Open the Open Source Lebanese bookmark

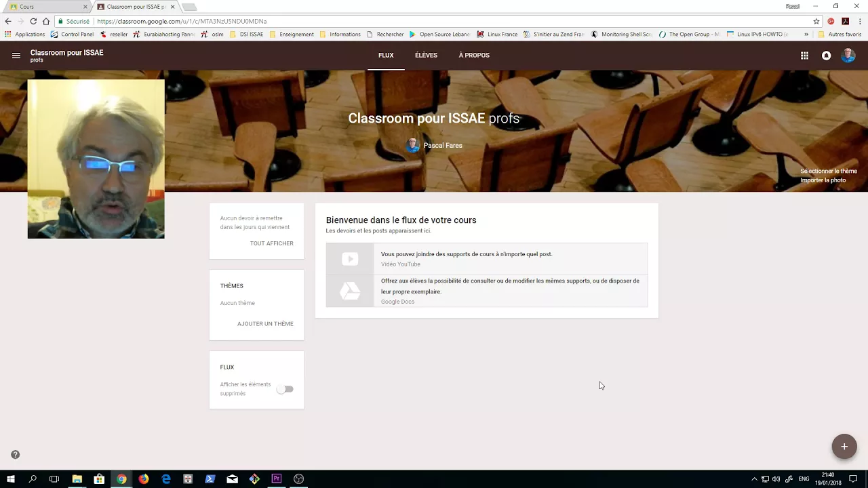click(x=439, y=34)
